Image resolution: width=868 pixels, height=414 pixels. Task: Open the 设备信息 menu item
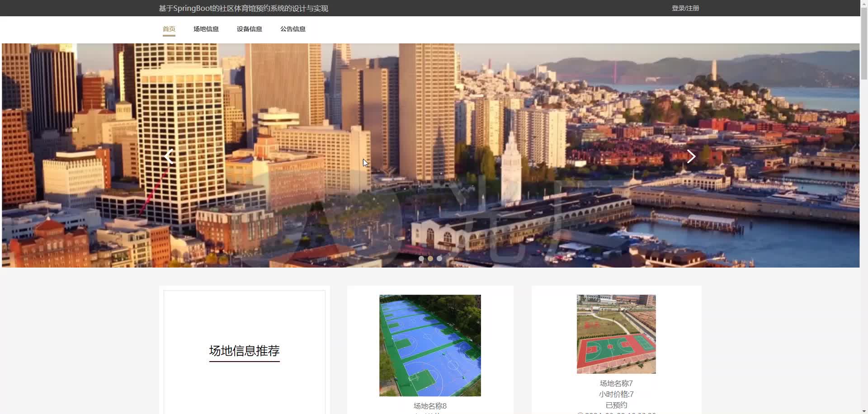[250, 29]
